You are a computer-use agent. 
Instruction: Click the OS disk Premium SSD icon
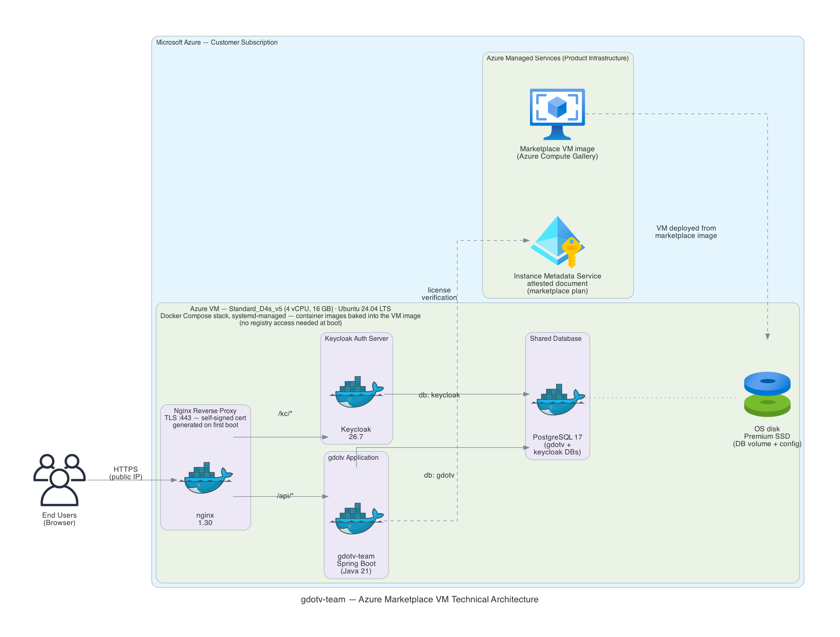click(767, 394)
